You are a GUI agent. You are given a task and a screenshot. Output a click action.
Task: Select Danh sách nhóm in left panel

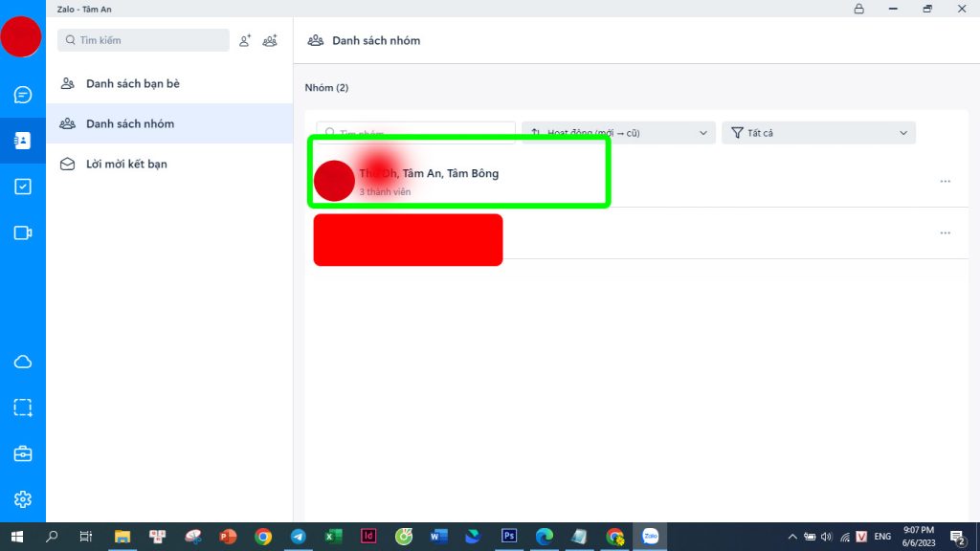click(169, 123)
